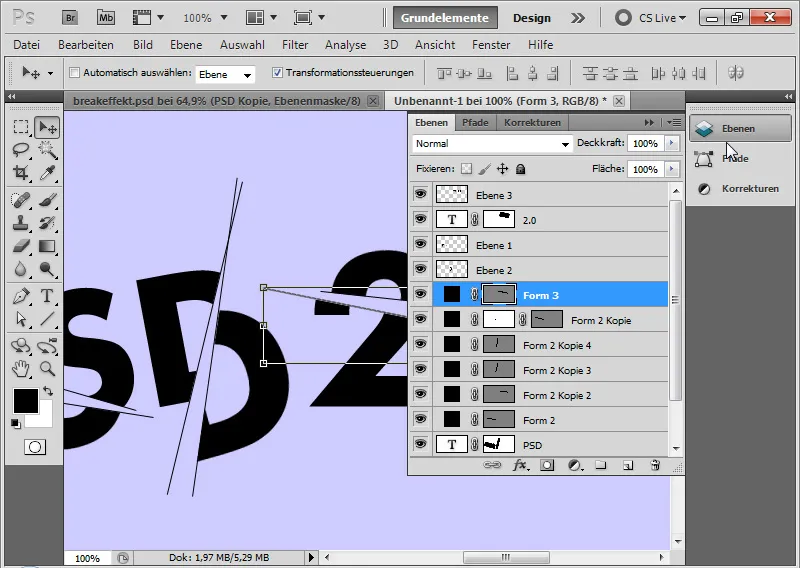Hide the Form 2 Kopie 4 layer
This screenshot has height=568, width=800.
[x=420, y=344]
